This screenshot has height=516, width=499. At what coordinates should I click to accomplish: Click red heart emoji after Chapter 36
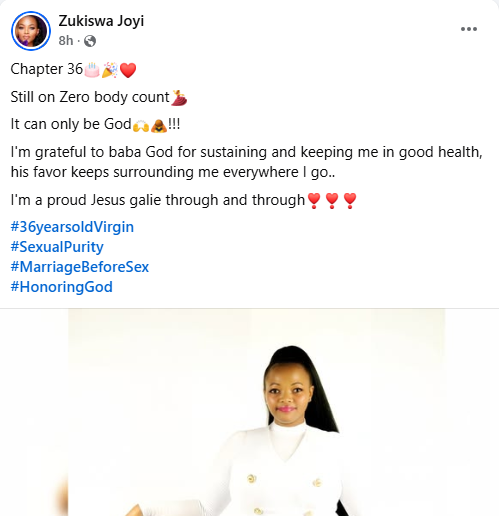point(128,70)
